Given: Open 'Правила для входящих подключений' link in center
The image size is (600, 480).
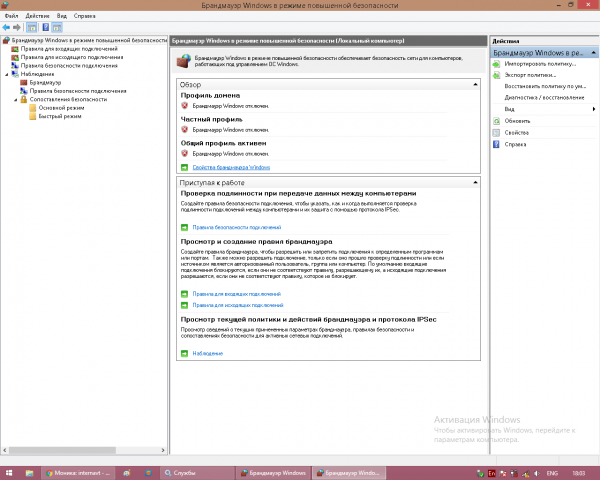Looking at the screenshot, I should [x=236, y=294].
